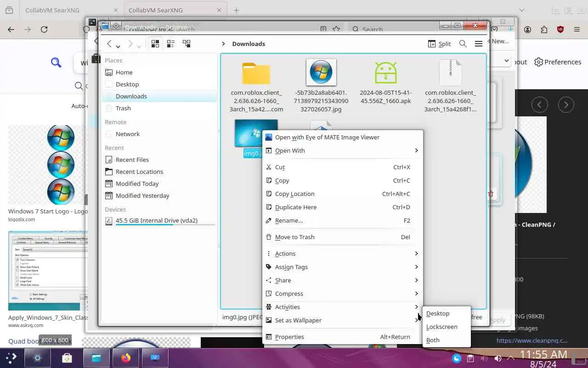Set wallpaper for Desktop only

(447, 313)
